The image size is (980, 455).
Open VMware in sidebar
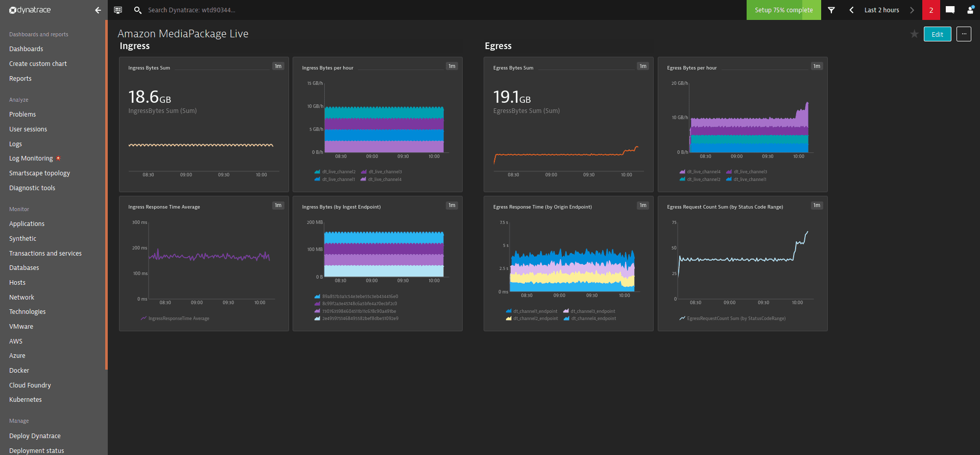click(21, 327)
